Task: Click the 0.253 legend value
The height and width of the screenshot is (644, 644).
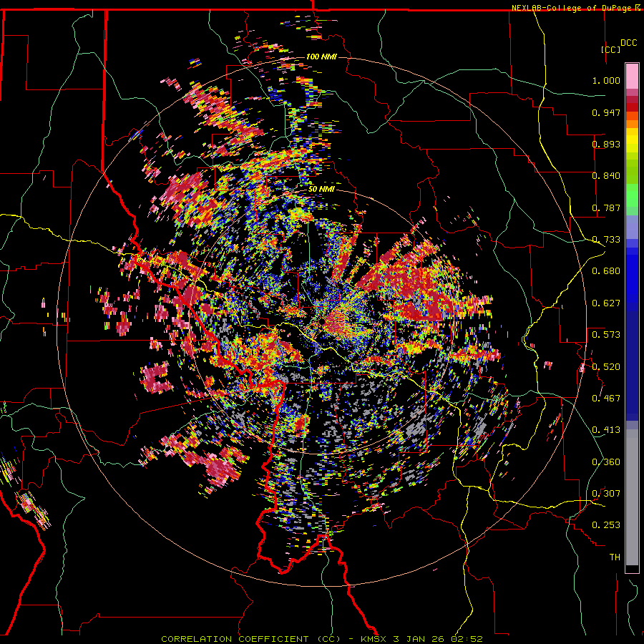Action: click(x=606, y=525)
